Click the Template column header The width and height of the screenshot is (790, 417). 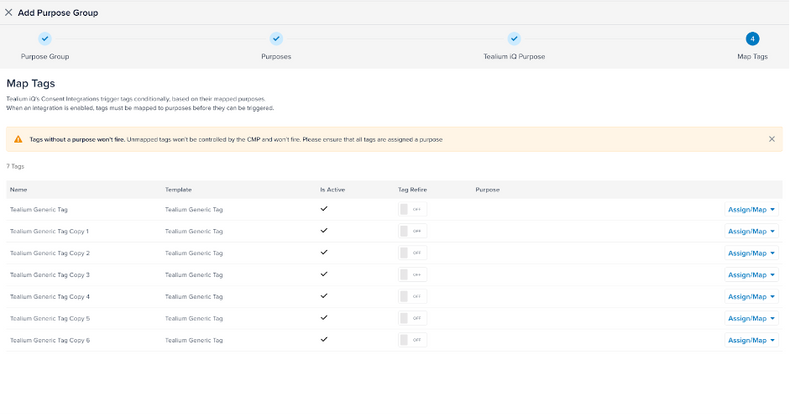click(178, 189)
